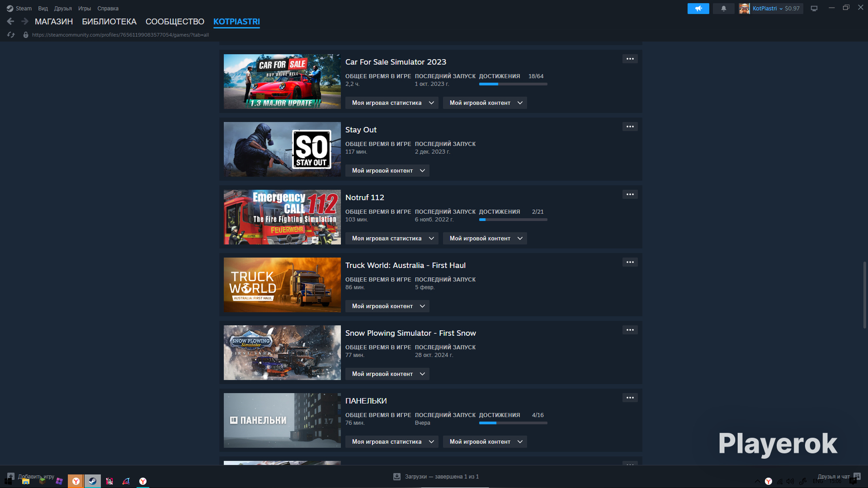Click the Car For Sale cover thumbnail
The height and width of the screenshot is (488, 868).
click(x=282, y=81)
